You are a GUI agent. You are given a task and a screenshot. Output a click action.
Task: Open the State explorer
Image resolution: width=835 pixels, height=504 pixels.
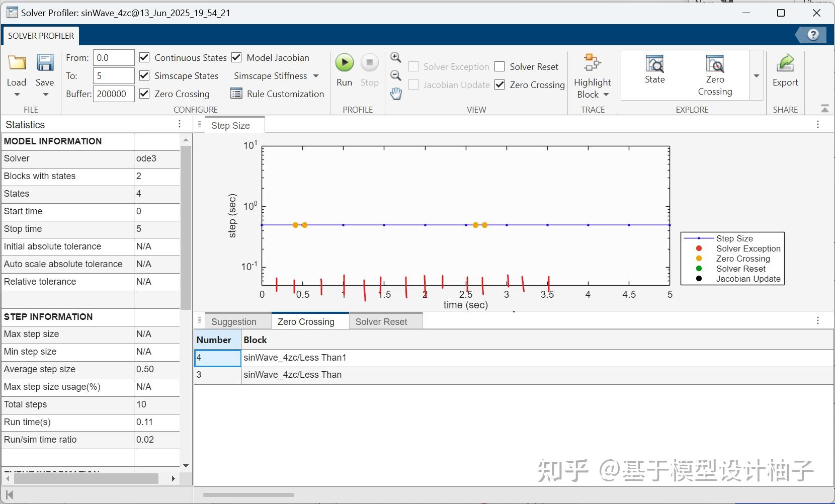655,70
